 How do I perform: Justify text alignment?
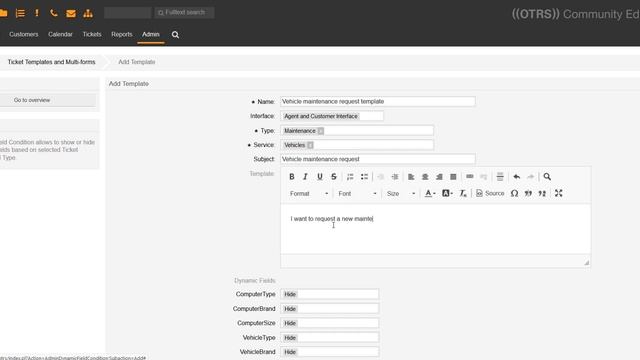click(453, 177)
